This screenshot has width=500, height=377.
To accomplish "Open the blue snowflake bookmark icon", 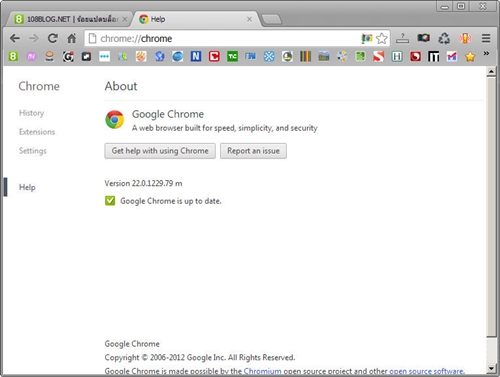I will [x=269, y=56].
